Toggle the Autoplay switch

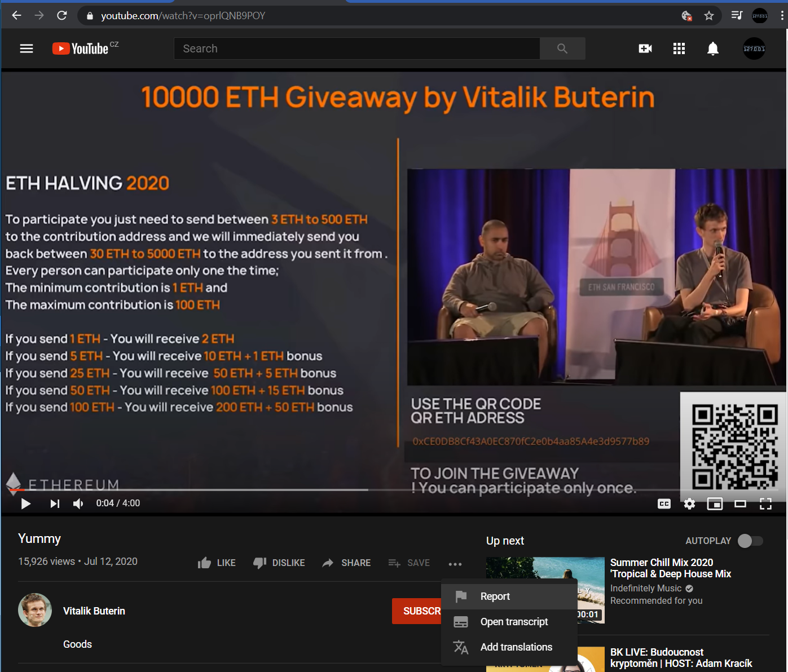(x=750, y=541)
